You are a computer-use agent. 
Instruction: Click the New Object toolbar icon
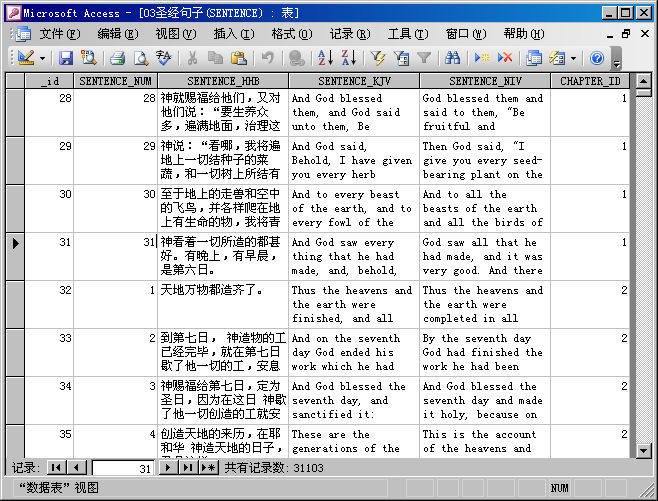[557, 57]
